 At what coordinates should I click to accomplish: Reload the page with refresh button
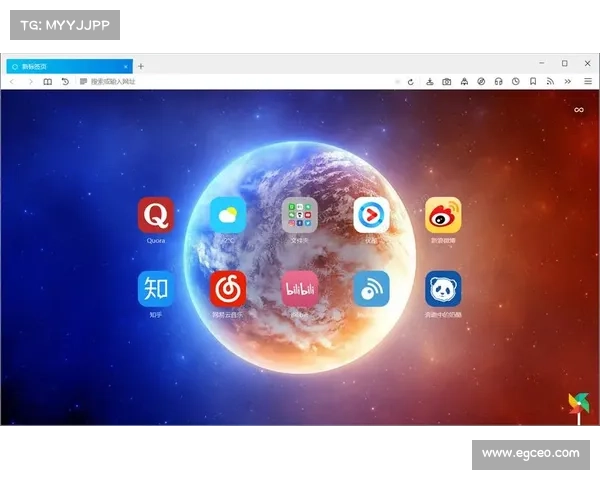pyautogui.click(x=410, y=81)
